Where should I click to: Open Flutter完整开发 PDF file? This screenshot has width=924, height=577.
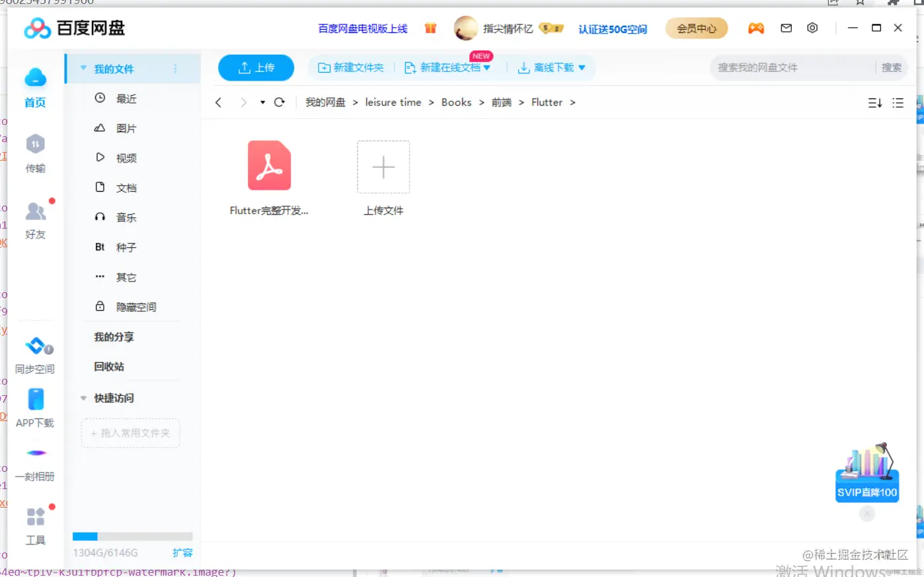pos(269,178)
